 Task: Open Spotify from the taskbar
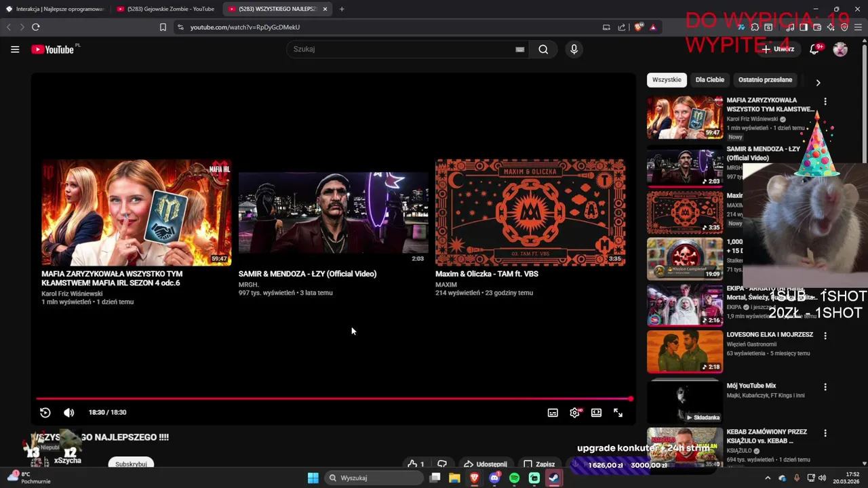(514, 478)
